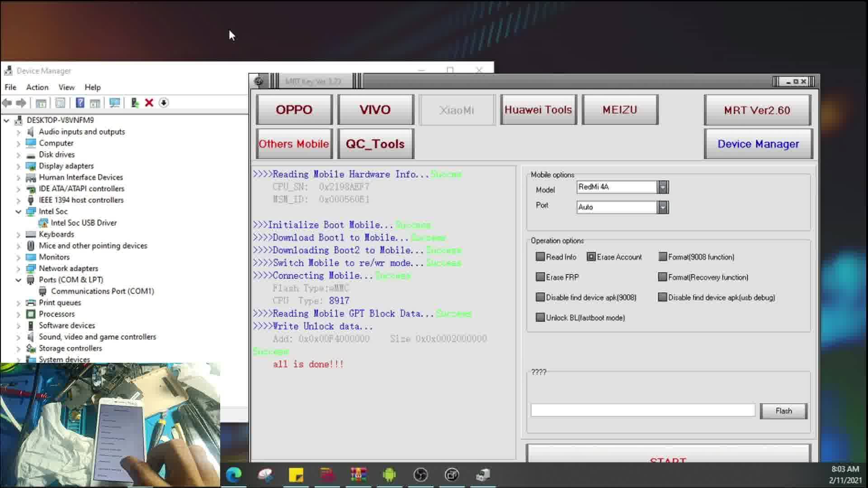This screenshot has width=868, height=488.
Task: Switch to the Huawei Tools tab
Action: pos(538,110)
